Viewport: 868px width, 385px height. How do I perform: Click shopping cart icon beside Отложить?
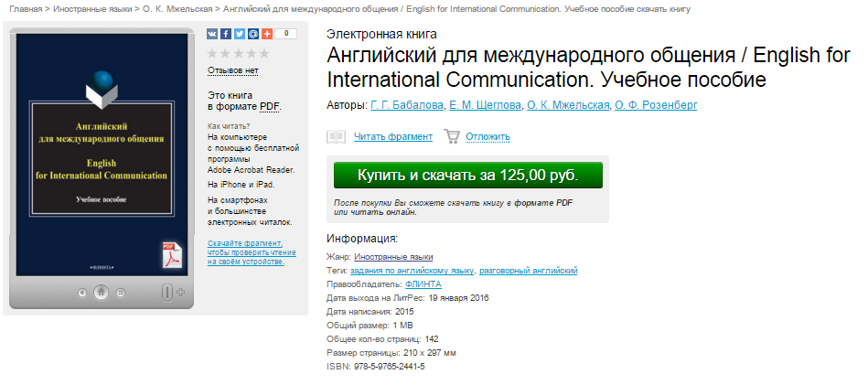pyautogui.click(x=452, y=136)
